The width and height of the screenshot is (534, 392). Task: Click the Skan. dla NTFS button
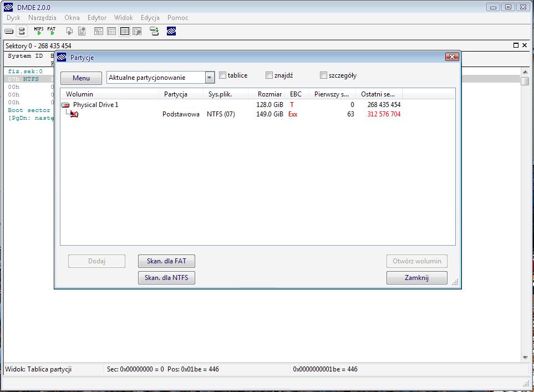[166, 278]
